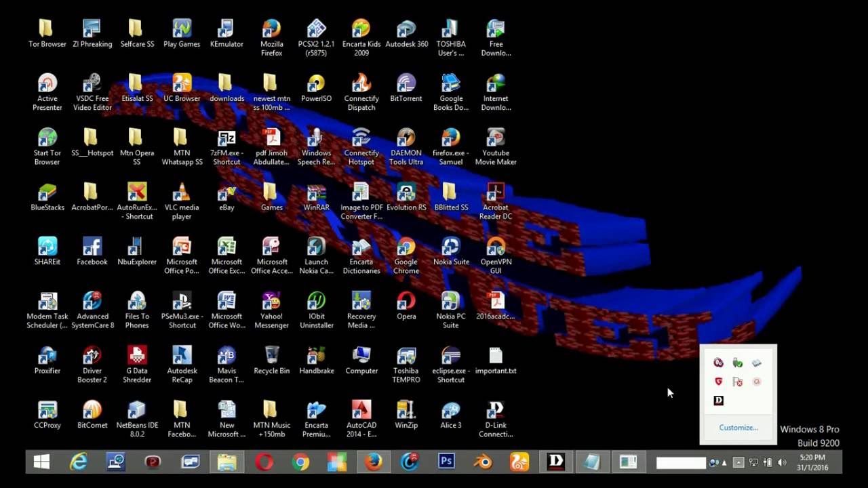Screen dimensions: 868x488
Task: Open the SHAREit desktop shortcut
Action: pos(47,251)
